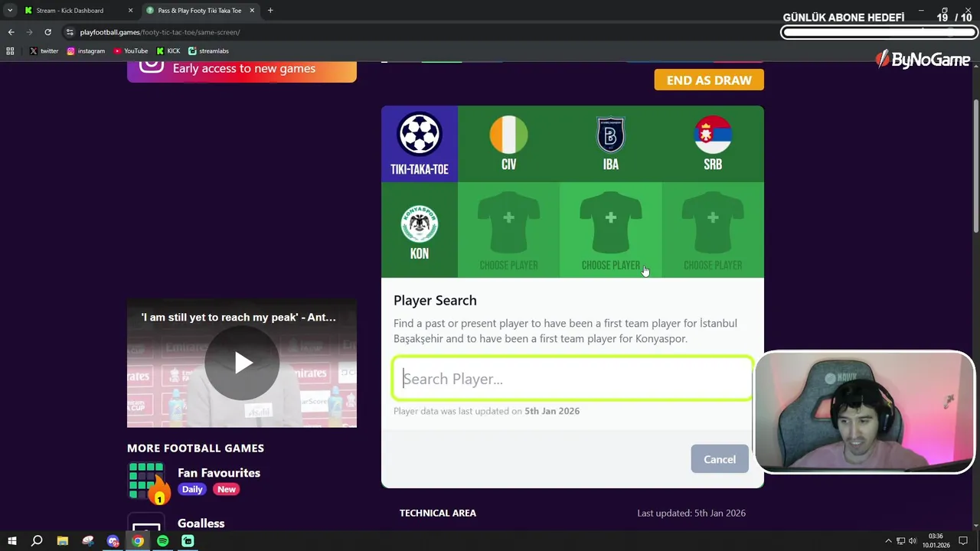
Task: Click the 'Last updated: 5th Jan 2026' text
Action: [x=691, y=513]
